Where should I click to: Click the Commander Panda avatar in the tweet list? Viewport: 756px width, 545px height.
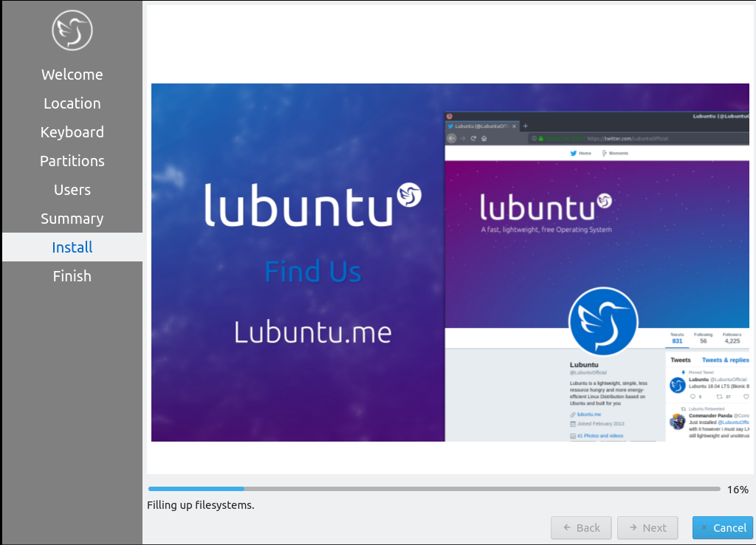(x=677, y=422)
